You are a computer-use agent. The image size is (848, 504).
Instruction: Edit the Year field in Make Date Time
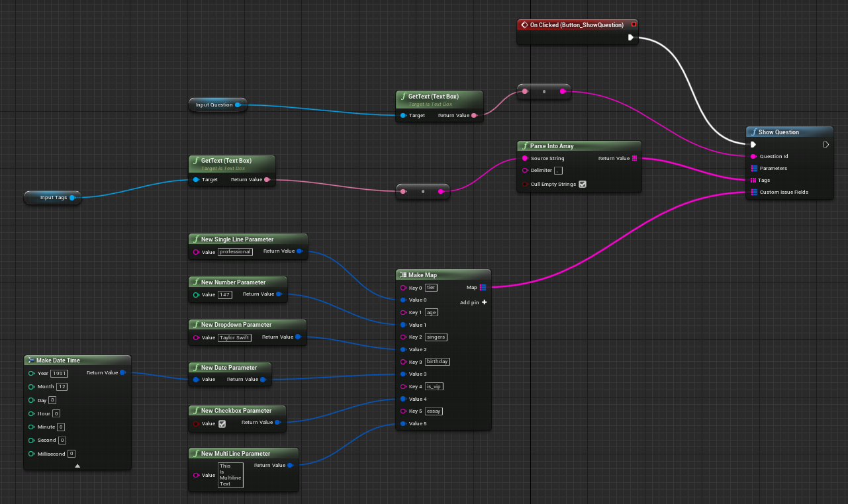point(58,373)
